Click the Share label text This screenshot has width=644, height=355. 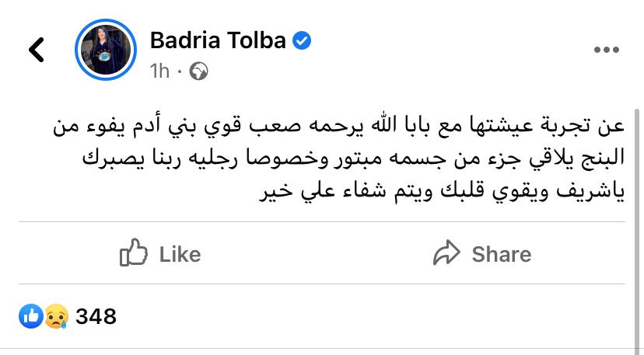502,255
